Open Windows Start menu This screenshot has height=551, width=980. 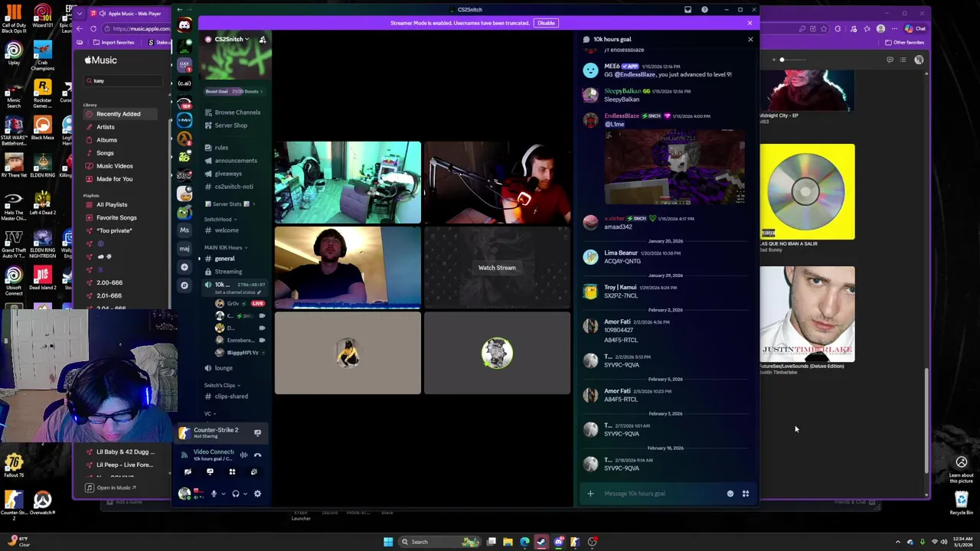[388, 542]
